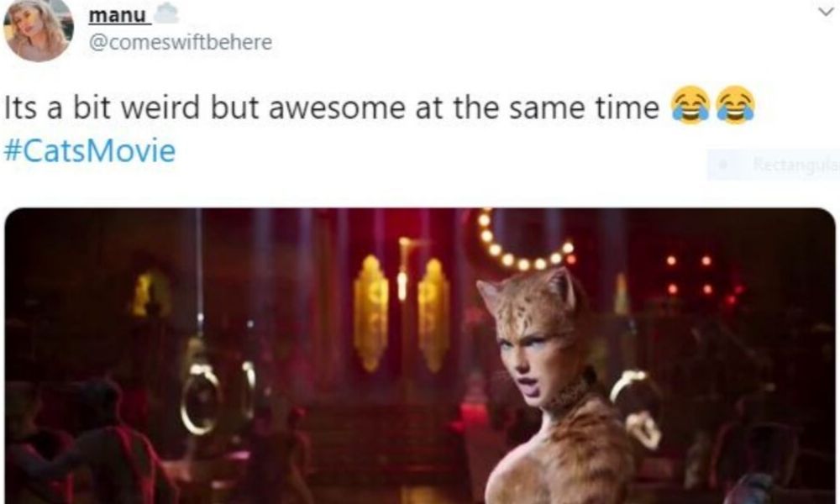This screenshot has height=504, width=840.
Task: Visit the @comeswiftbehere handle
Action: click(x=181, y=42)
